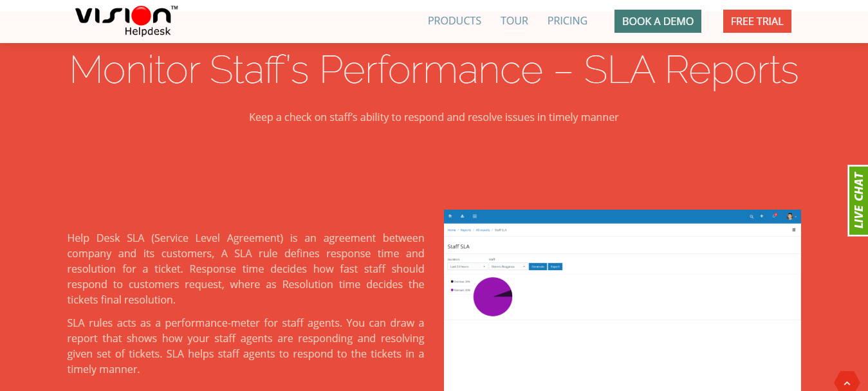Click the hamburger icon beside the breadcrumb
The width and height of the screenshot is (868, 391).
click(x=795, y=229)
